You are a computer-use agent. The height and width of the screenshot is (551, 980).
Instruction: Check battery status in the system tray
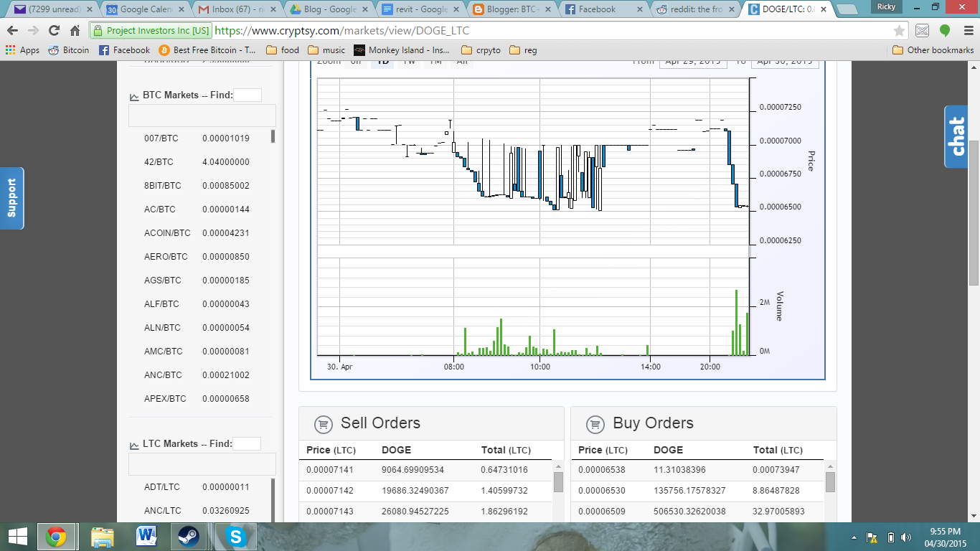click(x=890, y=537)
